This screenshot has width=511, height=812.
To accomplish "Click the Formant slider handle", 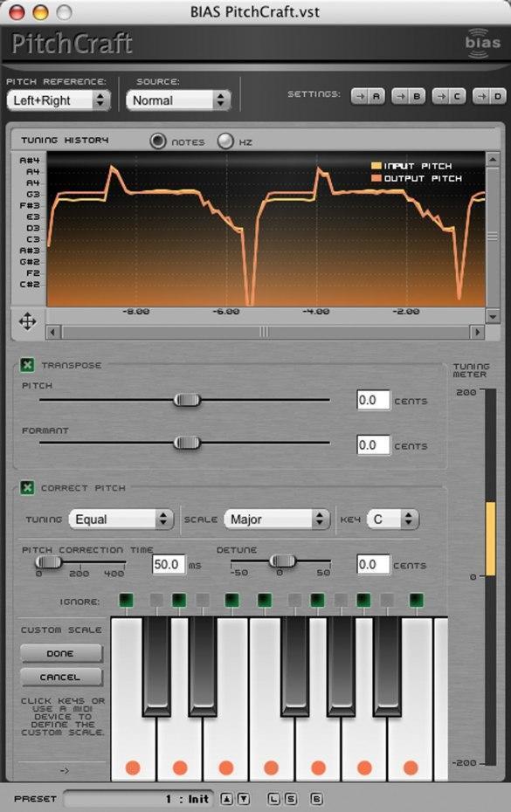I will [x=187, y=443].
